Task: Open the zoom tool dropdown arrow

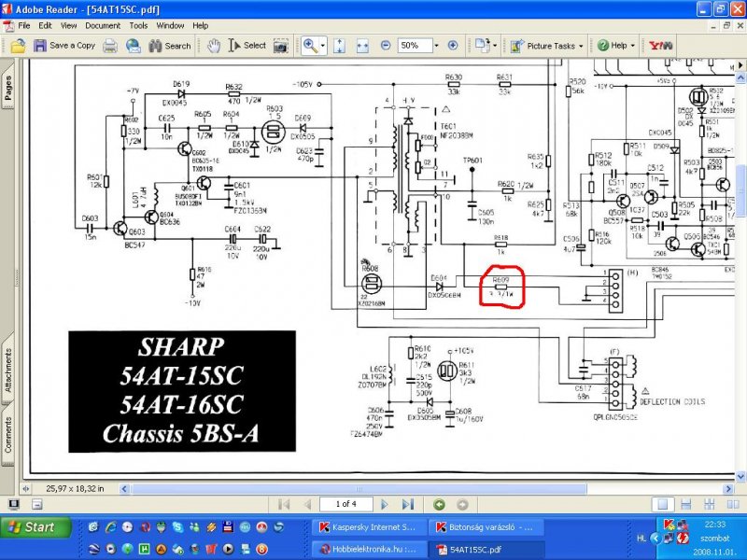Action: tap(323, 46)
